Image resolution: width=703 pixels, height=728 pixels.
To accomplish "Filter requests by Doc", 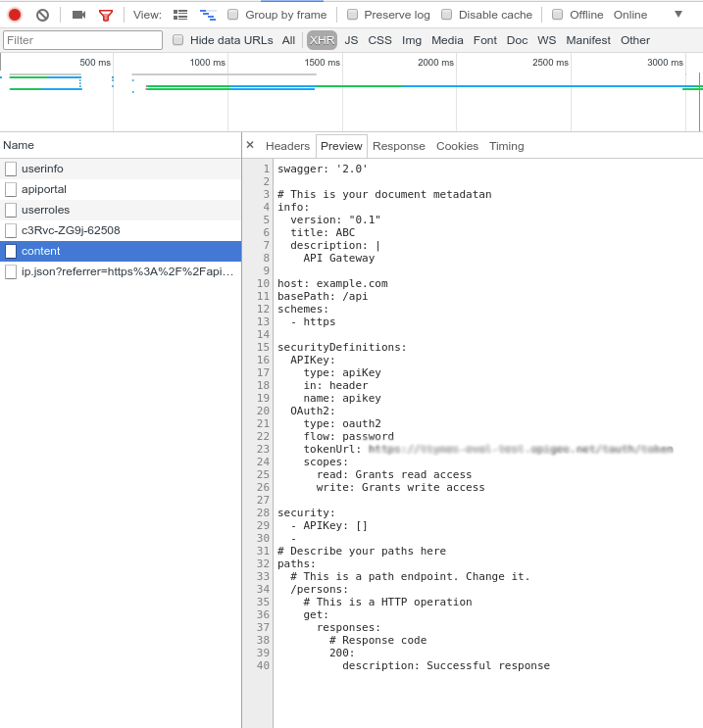I will [517, 40].
